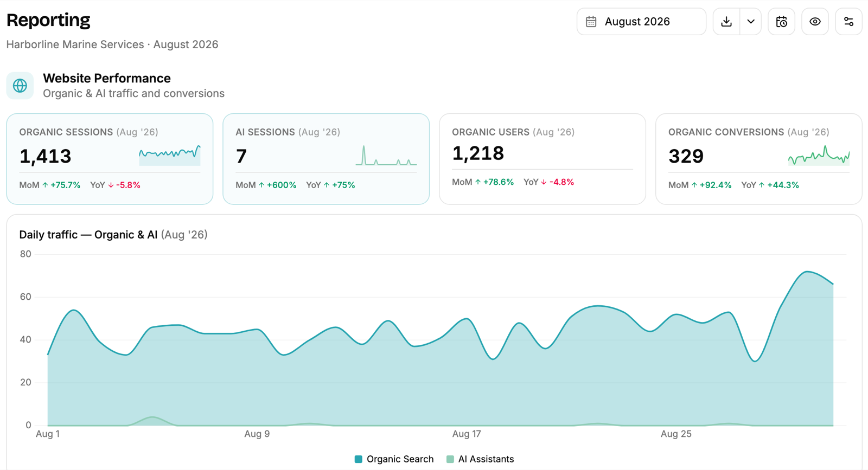Click the Organic Search legend color swatch

click(358, 459)
